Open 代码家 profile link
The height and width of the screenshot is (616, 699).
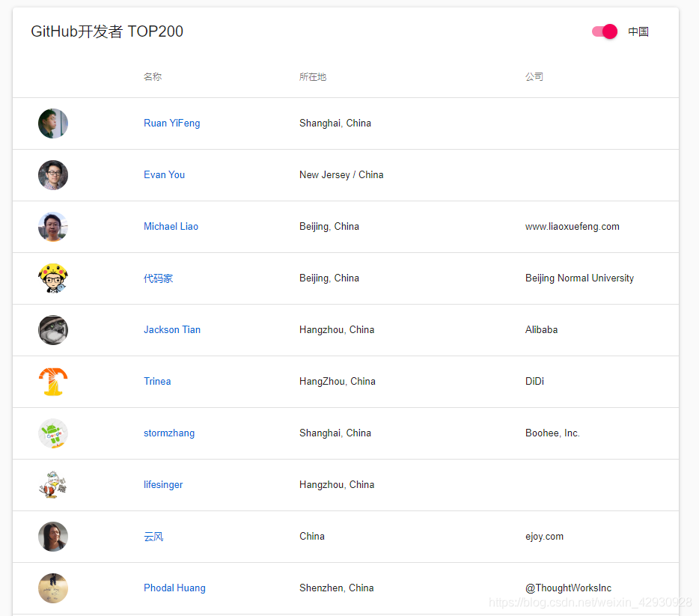[x=158, y=278]
